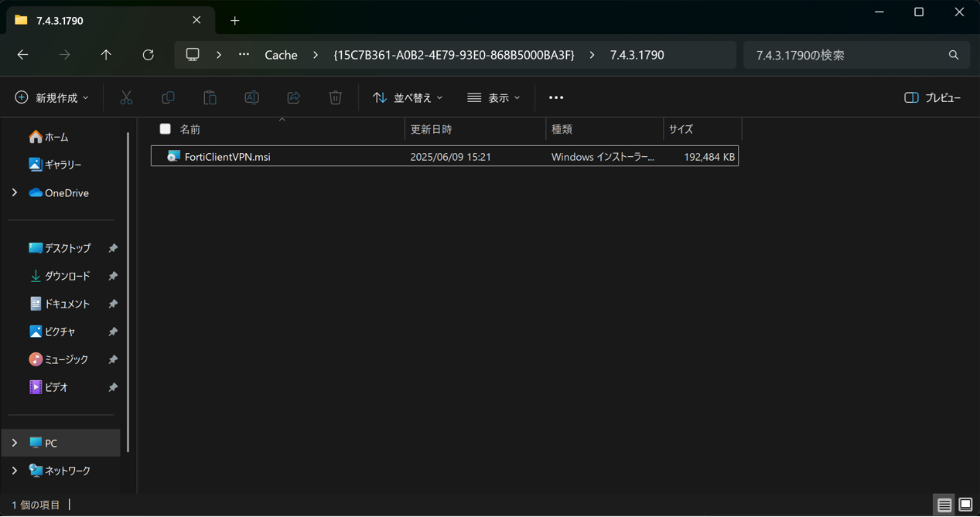
Task: Open the See more ellipsis in toolbar
Action: pyautogui.click(x=556, y=97)
